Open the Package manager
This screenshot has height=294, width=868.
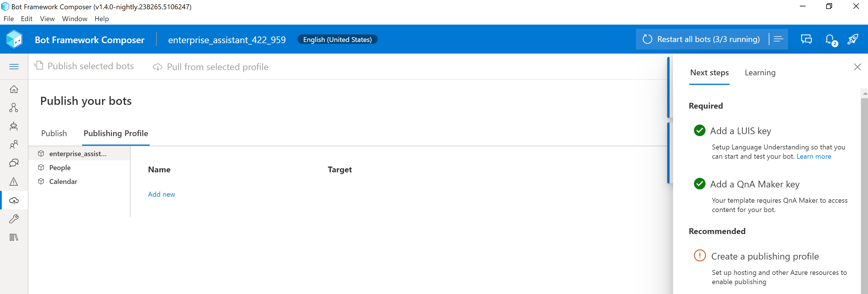(14, 237)
